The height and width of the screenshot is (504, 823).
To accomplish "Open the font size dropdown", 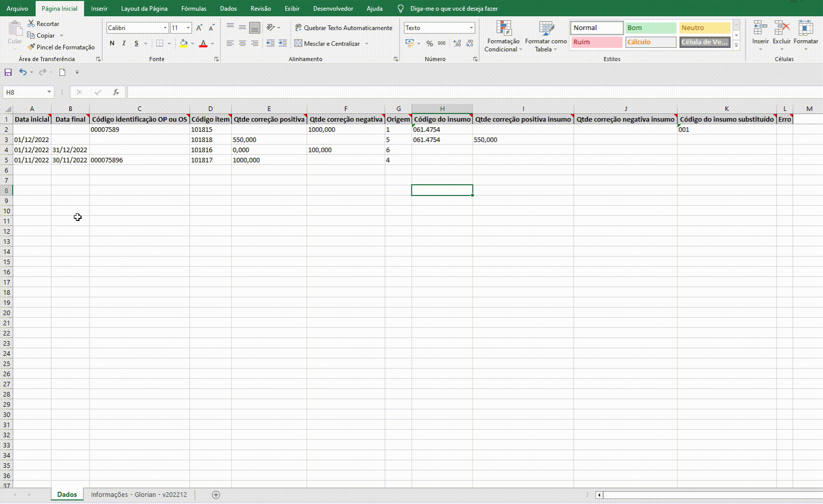I will [x=188, y=28].
